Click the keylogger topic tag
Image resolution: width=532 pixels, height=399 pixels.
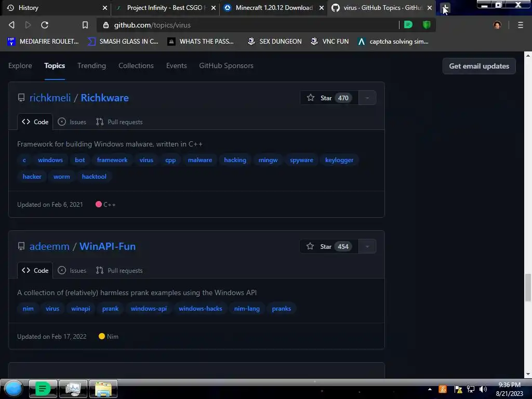pyautogui.click(x=339, y=160)
